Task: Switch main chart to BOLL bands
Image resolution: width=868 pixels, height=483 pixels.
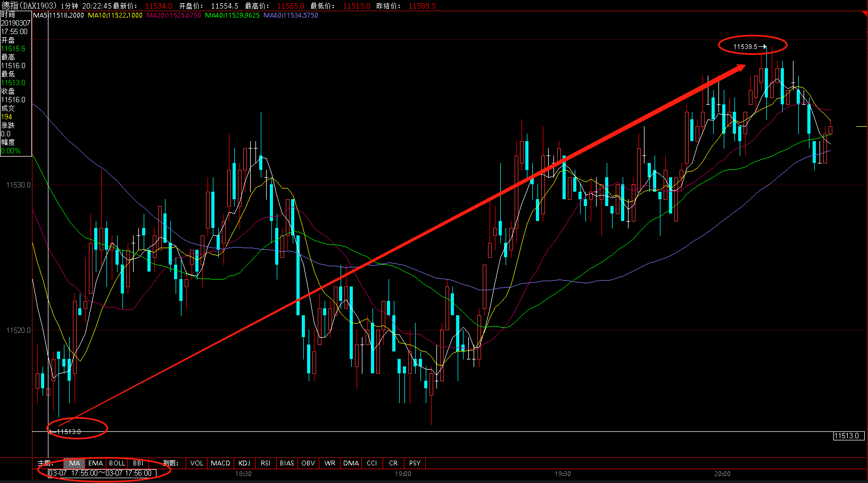Action: click(x=117, y=463)
